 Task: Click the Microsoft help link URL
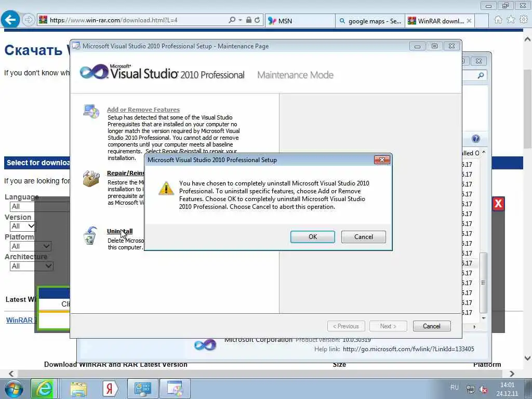[x=408, y=349]
